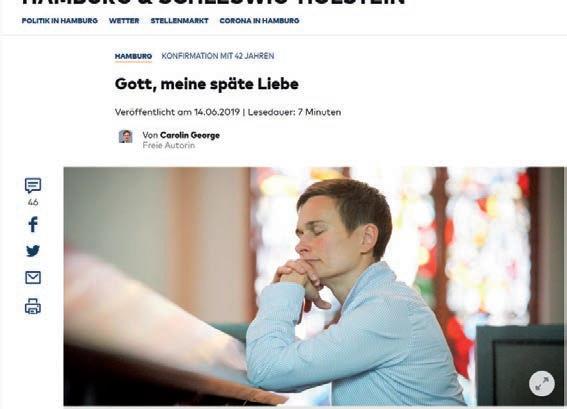Click Konfirmation mit 42 Jahren kicker text
Screen dimensions: 567x409
click(x=218, y=56)
